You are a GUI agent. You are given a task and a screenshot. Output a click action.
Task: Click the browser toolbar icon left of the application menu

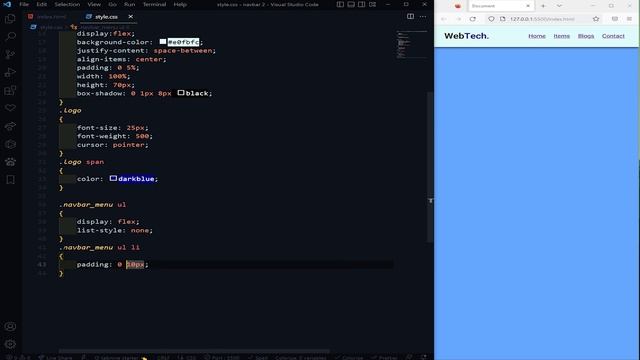[615, 19]
